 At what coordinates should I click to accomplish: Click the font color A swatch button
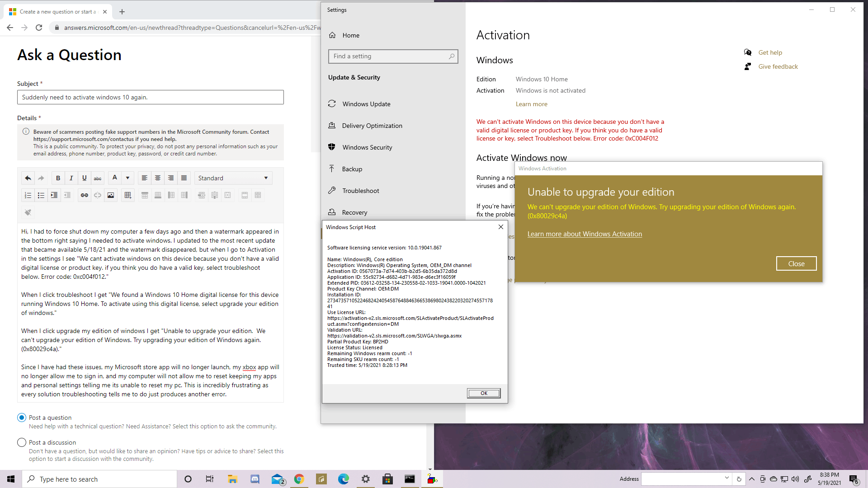[x=115, y=178]
